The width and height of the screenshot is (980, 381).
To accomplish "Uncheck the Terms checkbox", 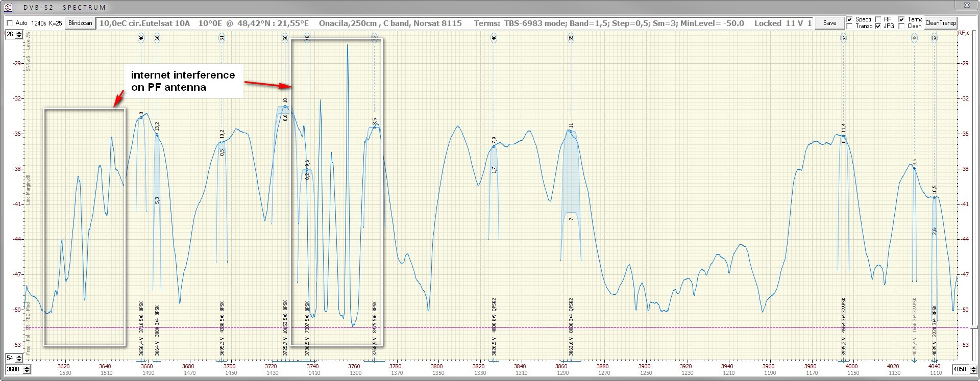I will (x=901, y=19).
